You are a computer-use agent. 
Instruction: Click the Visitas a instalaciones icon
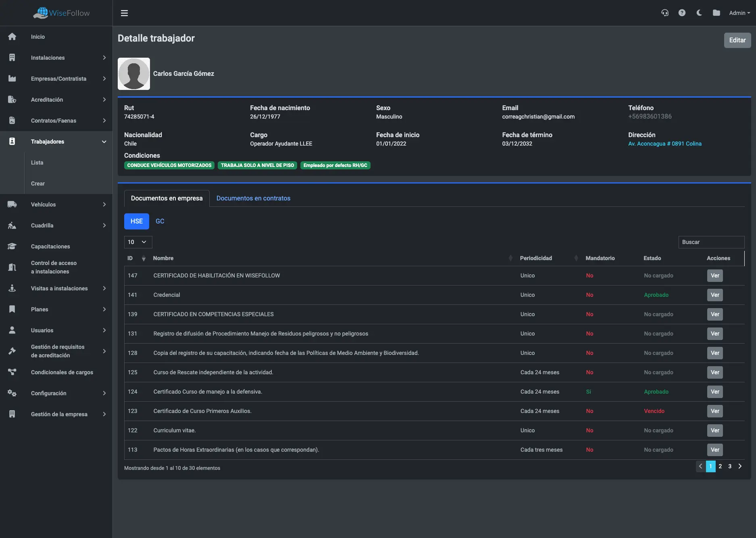click(x=12, y=288)
